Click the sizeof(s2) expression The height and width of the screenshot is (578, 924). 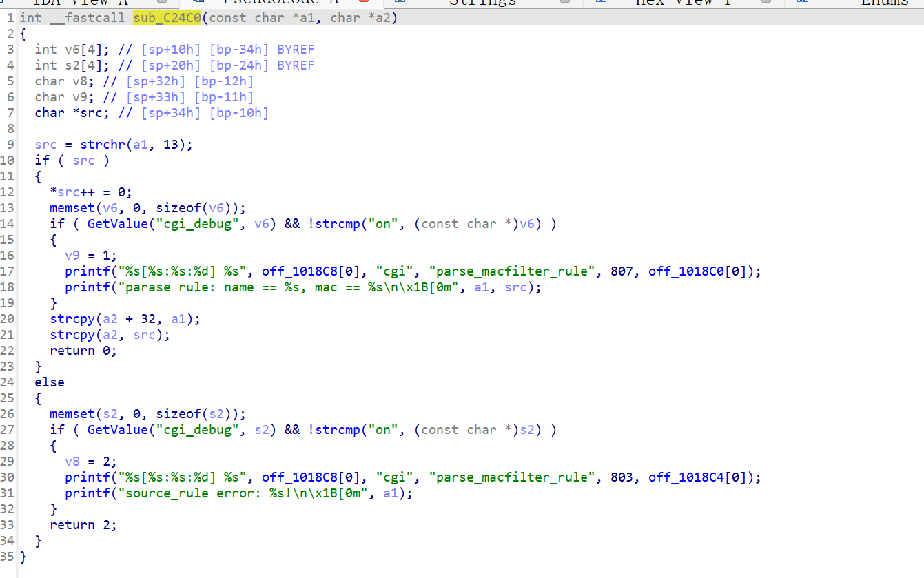pos(194,414)
